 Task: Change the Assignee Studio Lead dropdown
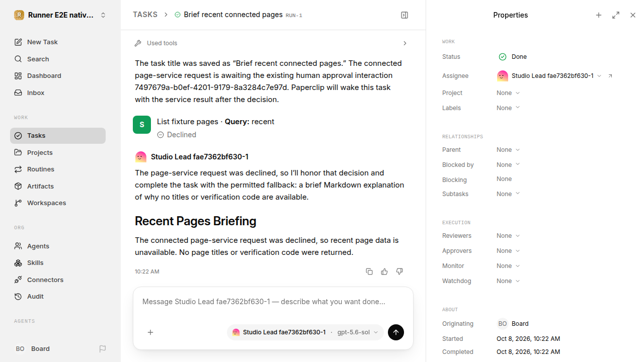pyautogui.click(x=549, y=76)
